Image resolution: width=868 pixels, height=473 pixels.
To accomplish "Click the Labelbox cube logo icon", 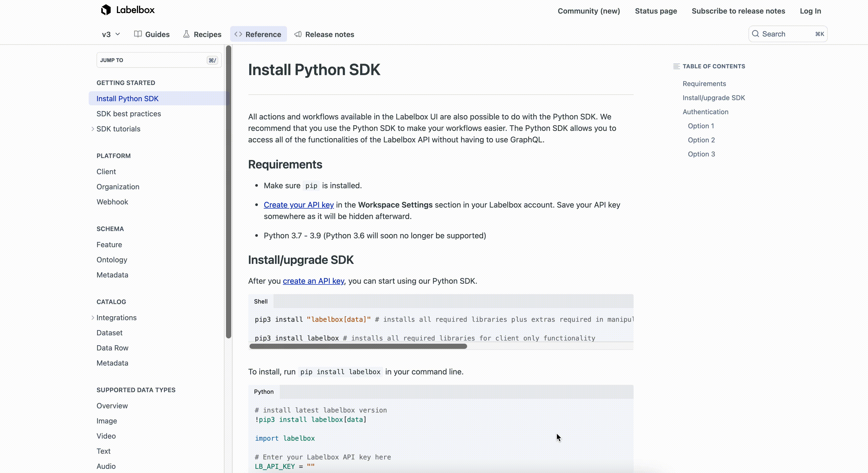I will 106,10.
